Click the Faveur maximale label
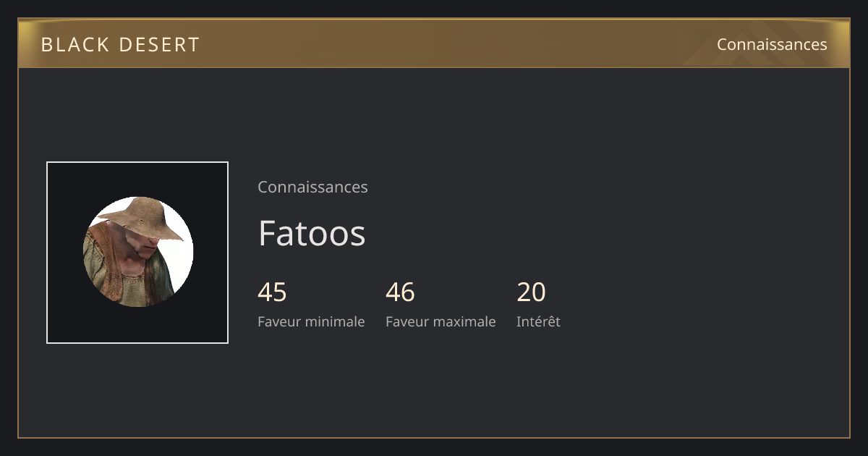The width and height of the screenshot is (868, 456). click(x=441, y=321)
